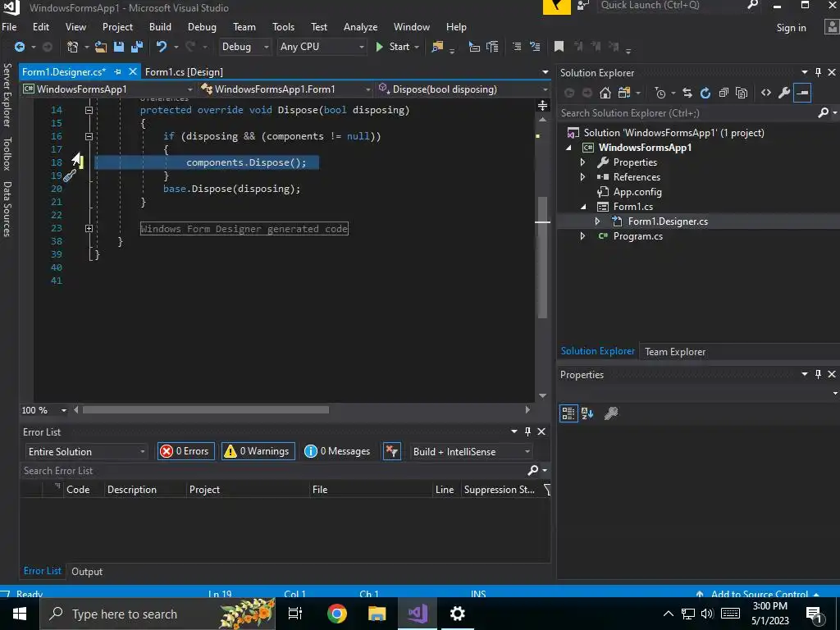Expand the References node
The height and width of the screenshot is (630, 840).
[x=583, y=177]
